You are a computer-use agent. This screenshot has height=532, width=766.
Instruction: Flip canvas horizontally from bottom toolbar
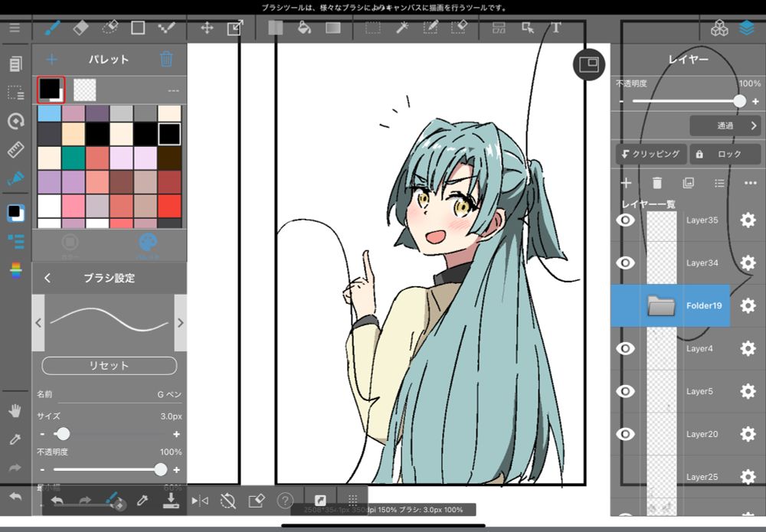200,501
